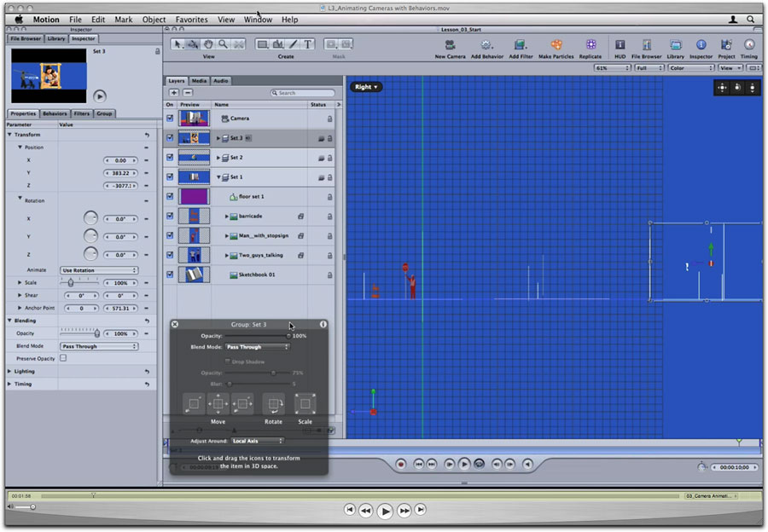Select the Rectangle shape tool

point(263,44)
